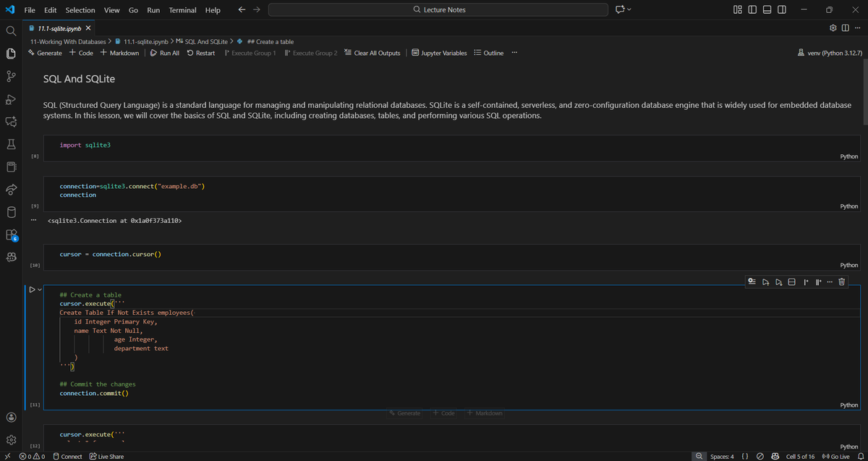Open the database cylinder view in activity bar
The image size is (868, 461).
pos(11,213)
